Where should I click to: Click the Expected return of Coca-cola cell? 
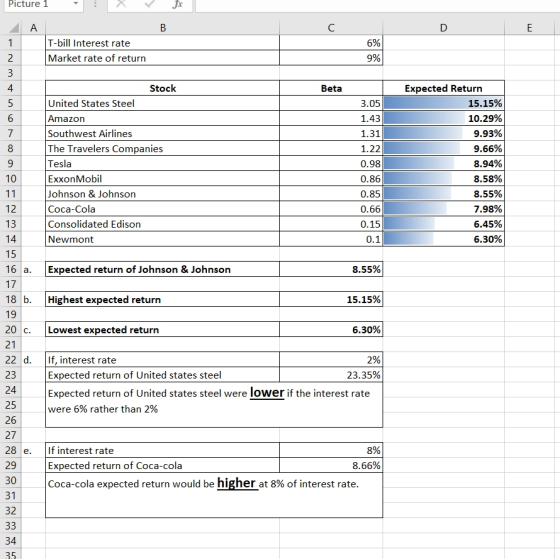[162, 465]
